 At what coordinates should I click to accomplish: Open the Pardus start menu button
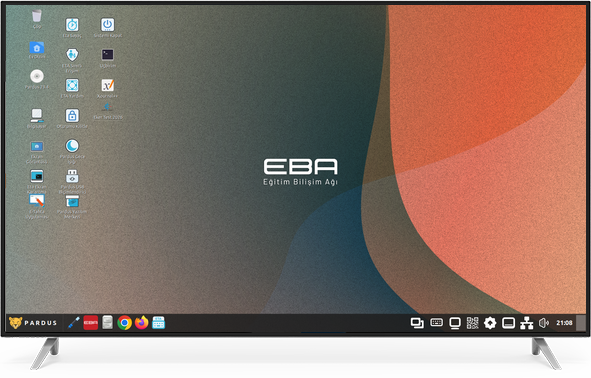(32, 323)
